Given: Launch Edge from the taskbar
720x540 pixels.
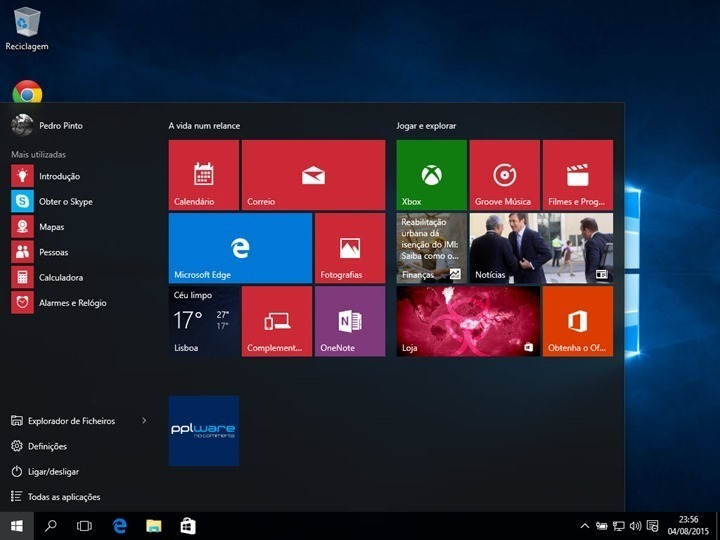Looking at the screenshot, I should tap(119, 526).
